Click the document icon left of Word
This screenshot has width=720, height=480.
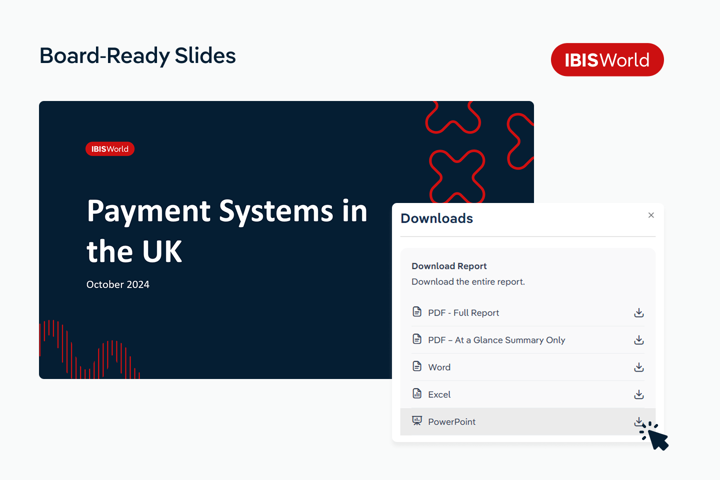click(417, 367)
